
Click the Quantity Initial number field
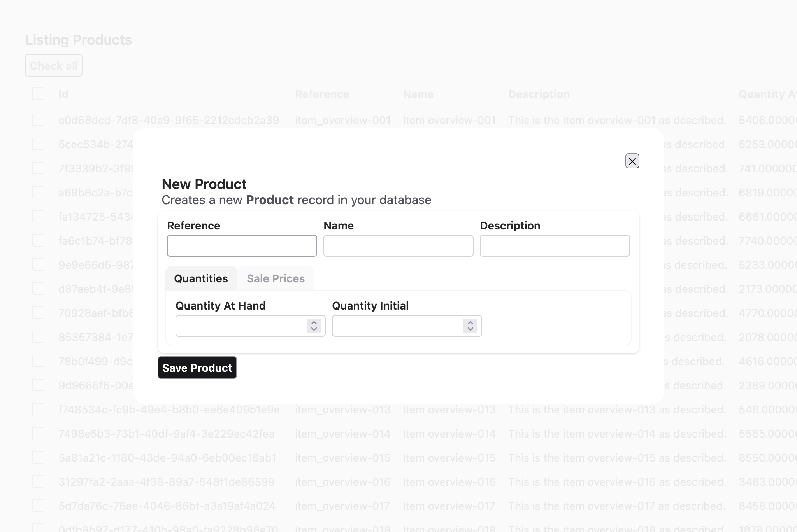tap(398, 326)
